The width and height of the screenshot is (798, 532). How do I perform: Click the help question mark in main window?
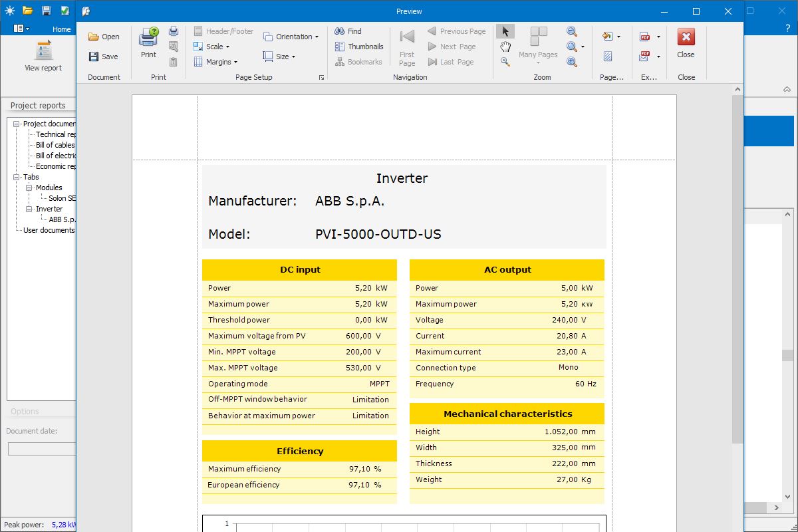click(788, 29)
